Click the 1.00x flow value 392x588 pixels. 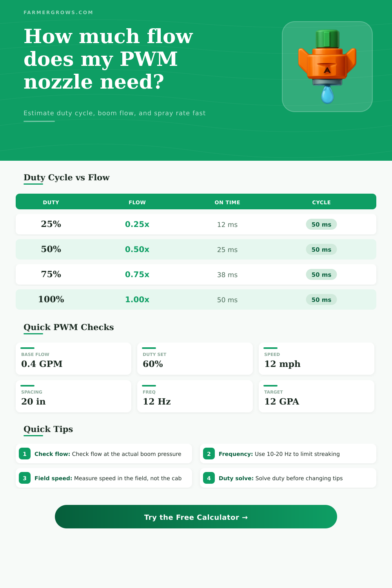tap(137, 299)
